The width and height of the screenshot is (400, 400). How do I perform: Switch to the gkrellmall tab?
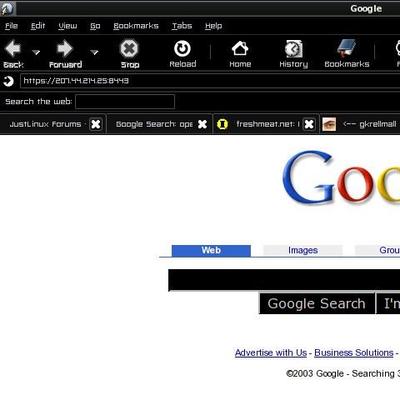point(369,124)
